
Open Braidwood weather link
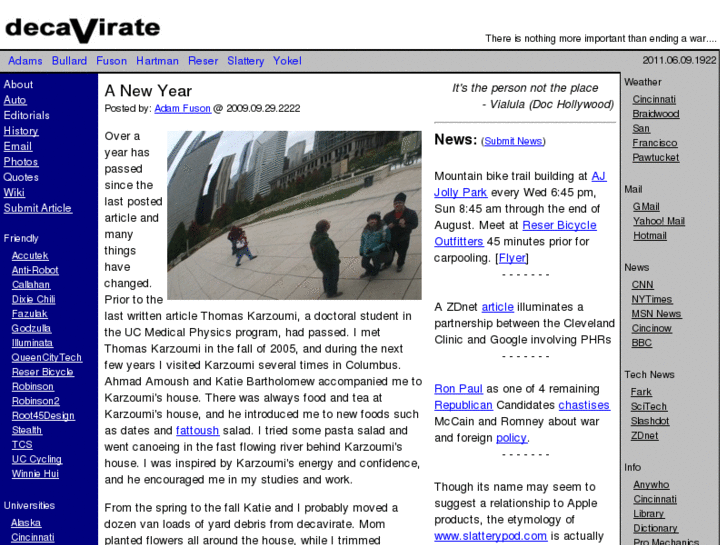(656, 114)
